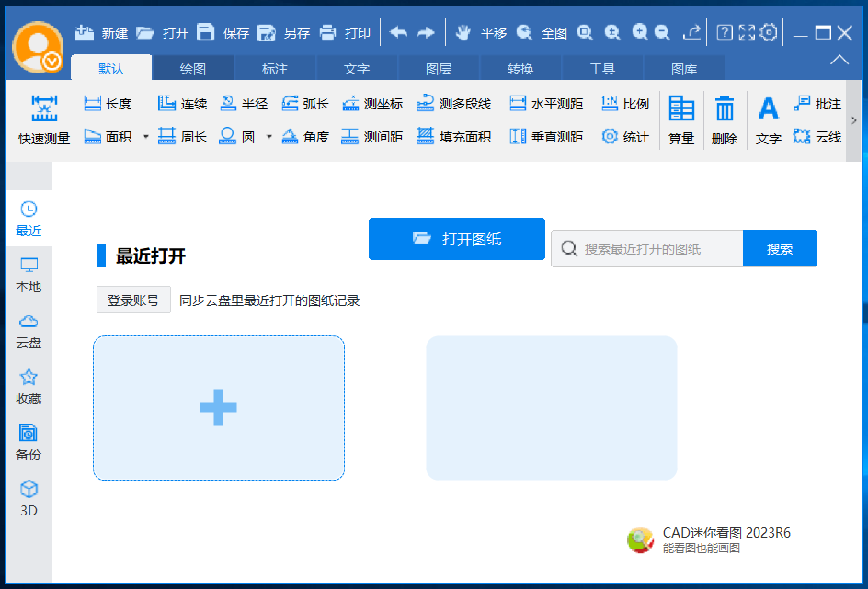Open the Layers (图层) tab
The width and height of the screenshot is (868, 589).
[439, 69]
